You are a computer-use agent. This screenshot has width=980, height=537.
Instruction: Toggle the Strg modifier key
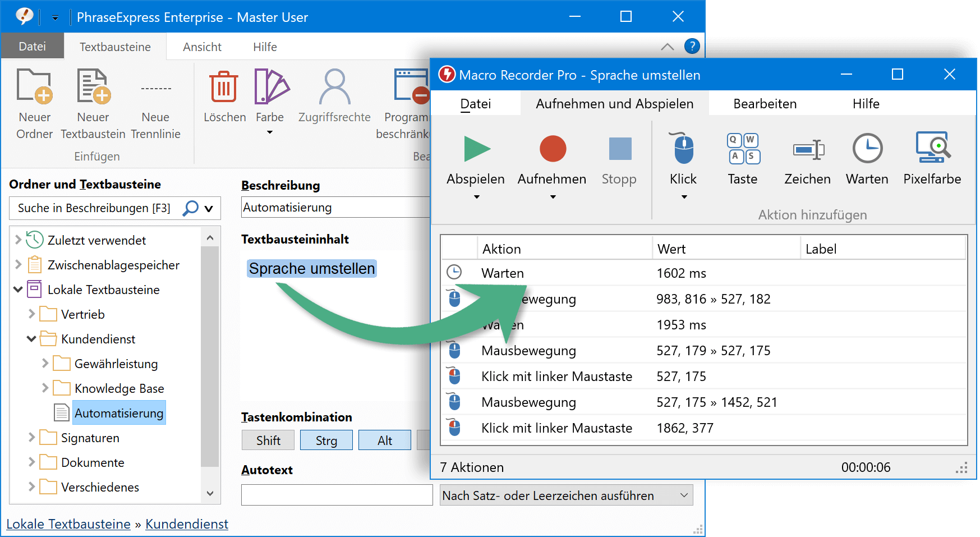[x=326, y=440]
